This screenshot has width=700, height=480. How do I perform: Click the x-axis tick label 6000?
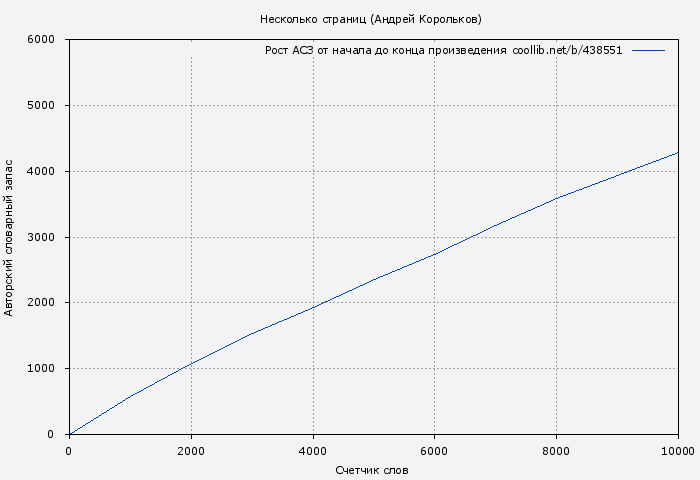coord(435,451)
